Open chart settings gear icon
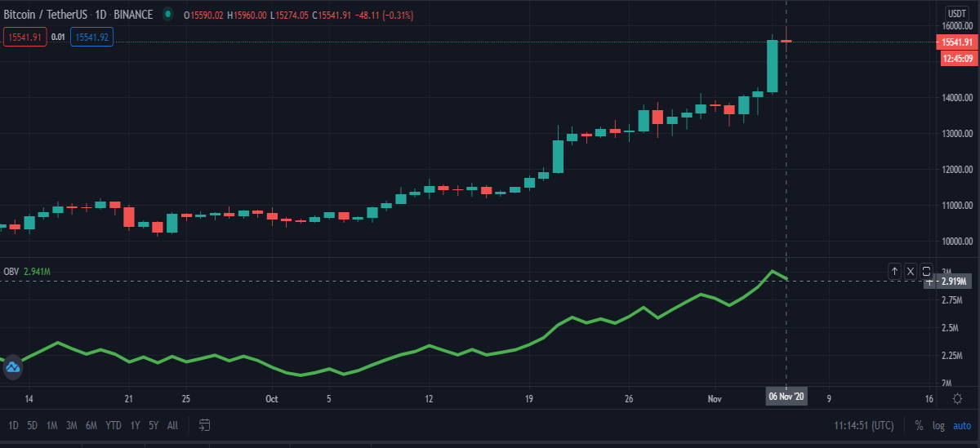 tap(956, 398)
